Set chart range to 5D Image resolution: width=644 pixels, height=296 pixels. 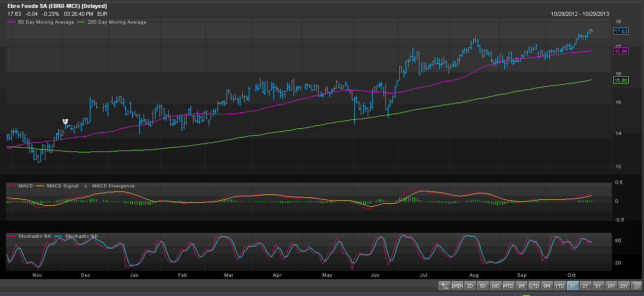point(483,286)
